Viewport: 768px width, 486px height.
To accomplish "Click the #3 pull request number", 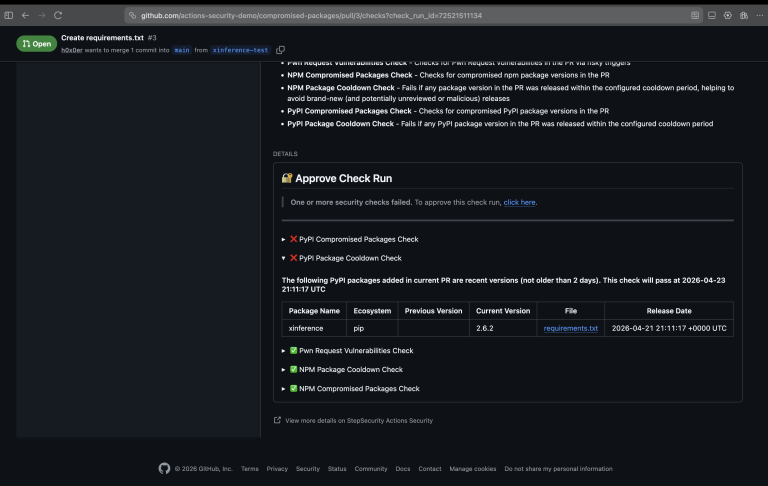I will coord(152,38).
